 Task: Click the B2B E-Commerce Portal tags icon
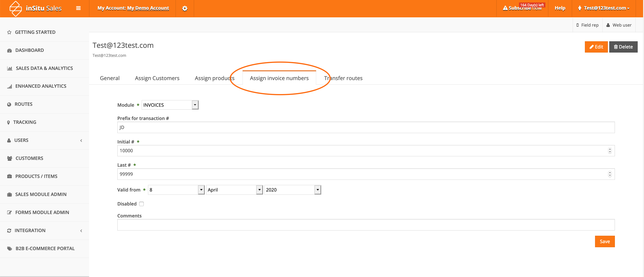pos(9,249)
